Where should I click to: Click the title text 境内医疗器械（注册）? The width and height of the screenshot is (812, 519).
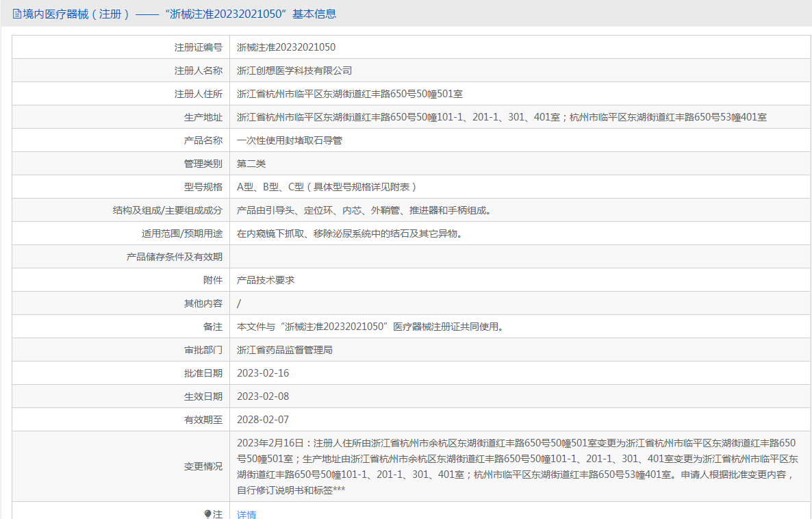(x=76, y=14)
